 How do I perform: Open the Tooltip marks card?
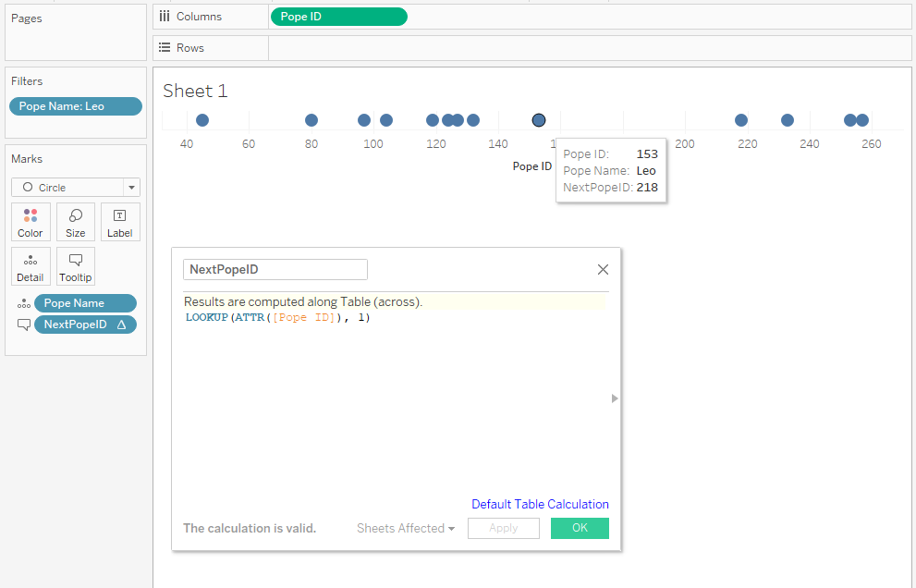tap(76, 266)
